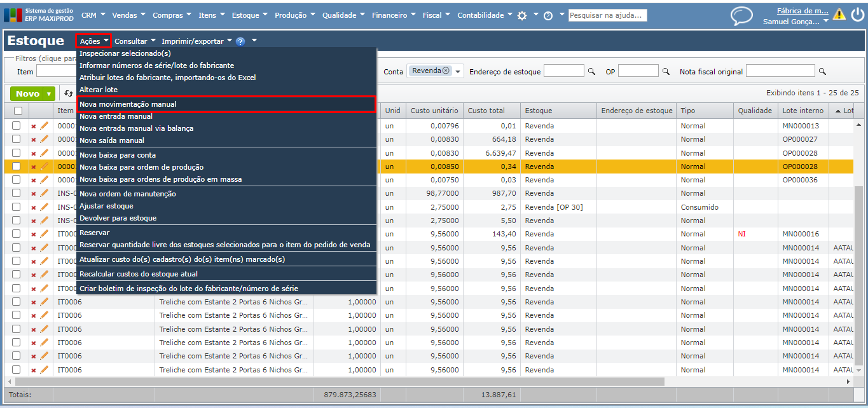
Task: Remove the Revenda tag from Conta filter
Action: click(446, 71)
